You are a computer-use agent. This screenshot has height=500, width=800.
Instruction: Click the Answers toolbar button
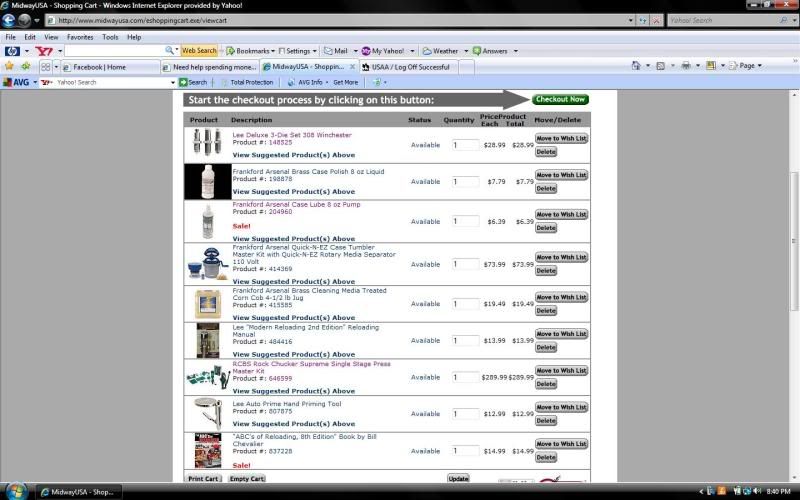pyautogui.click(x=490, y=51)
